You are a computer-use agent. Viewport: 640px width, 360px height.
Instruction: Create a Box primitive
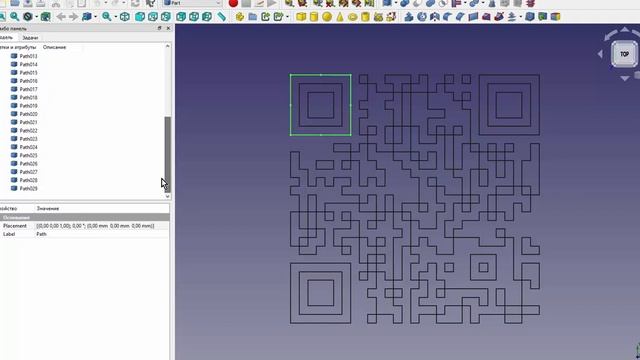301,17
